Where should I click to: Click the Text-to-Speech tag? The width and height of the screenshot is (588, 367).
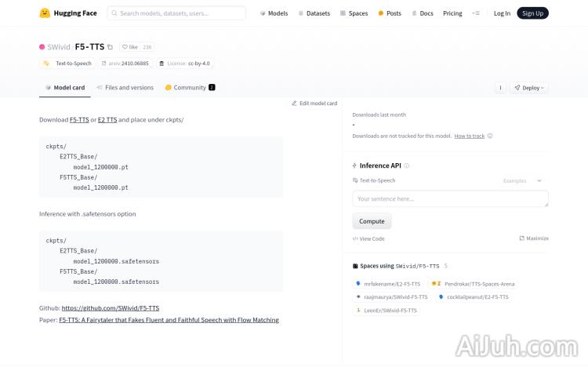(67, 64)
